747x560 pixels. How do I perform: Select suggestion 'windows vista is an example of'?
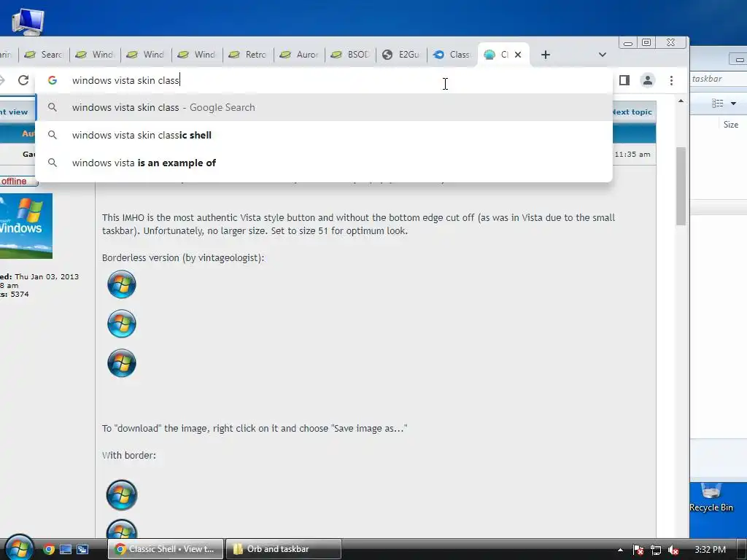pyautogui.click(x=324, y=163)
